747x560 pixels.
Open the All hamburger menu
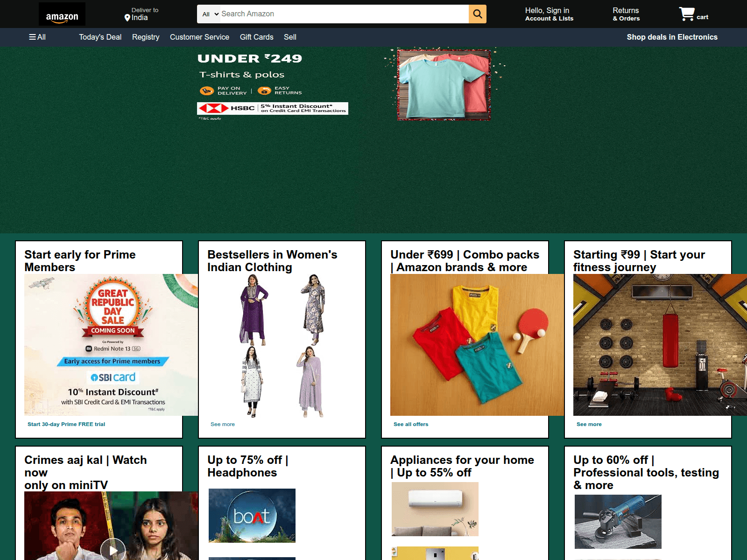[37, 37]
